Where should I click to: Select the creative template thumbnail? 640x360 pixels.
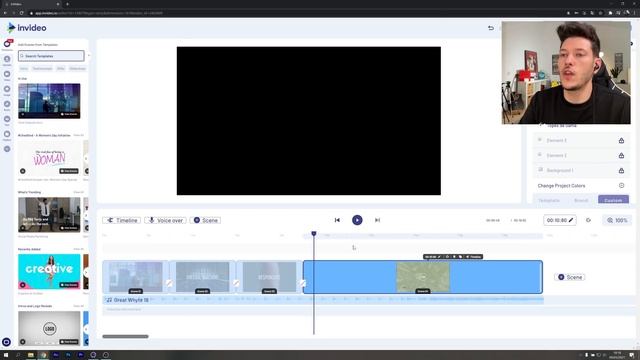point(49,271)
